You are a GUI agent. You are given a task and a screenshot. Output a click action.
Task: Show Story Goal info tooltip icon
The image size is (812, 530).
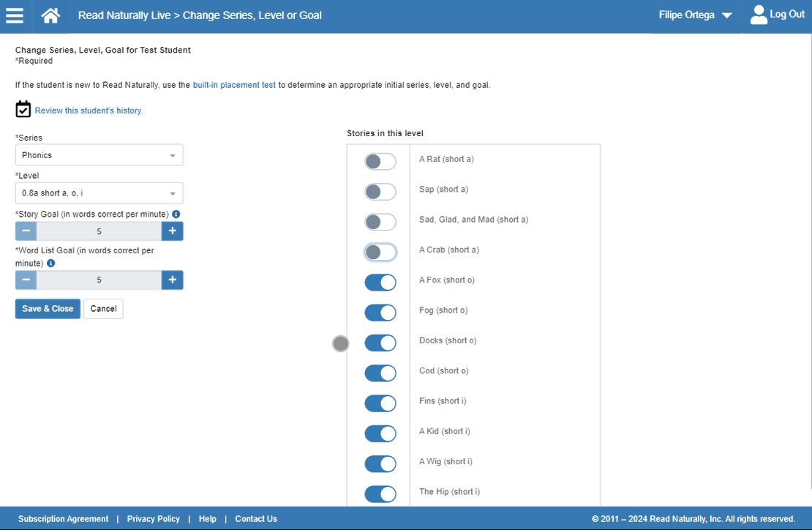click(176, 214)
